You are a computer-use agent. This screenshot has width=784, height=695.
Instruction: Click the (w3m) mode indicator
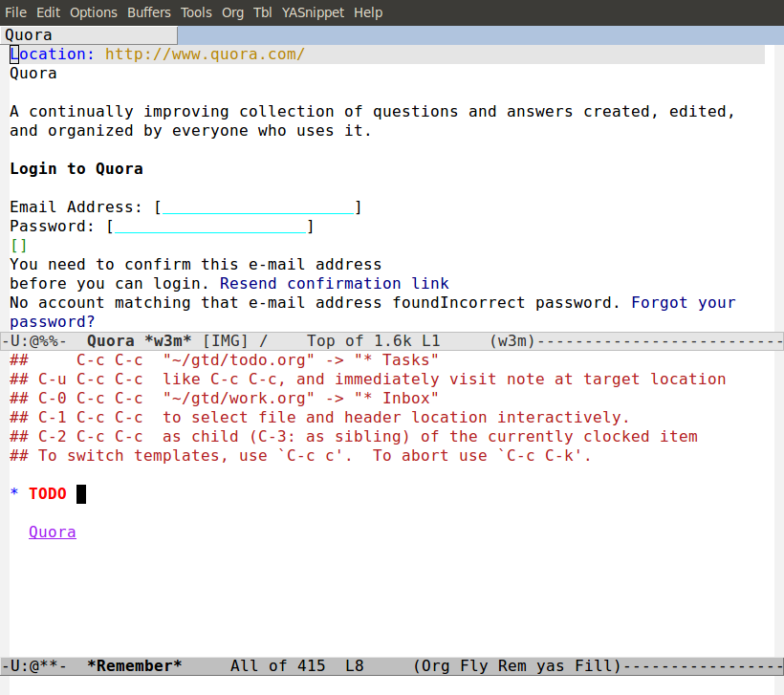[x=512, y=341]
